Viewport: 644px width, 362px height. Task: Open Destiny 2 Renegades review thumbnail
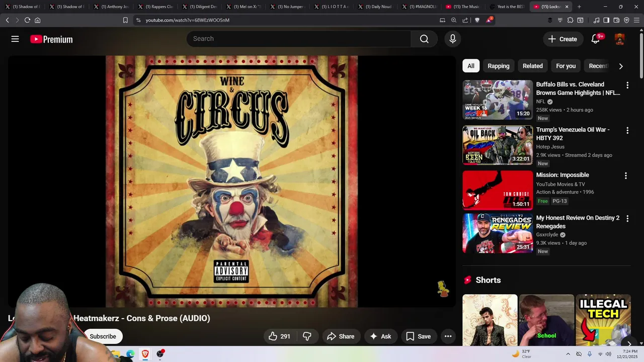(x=498, y=233)
